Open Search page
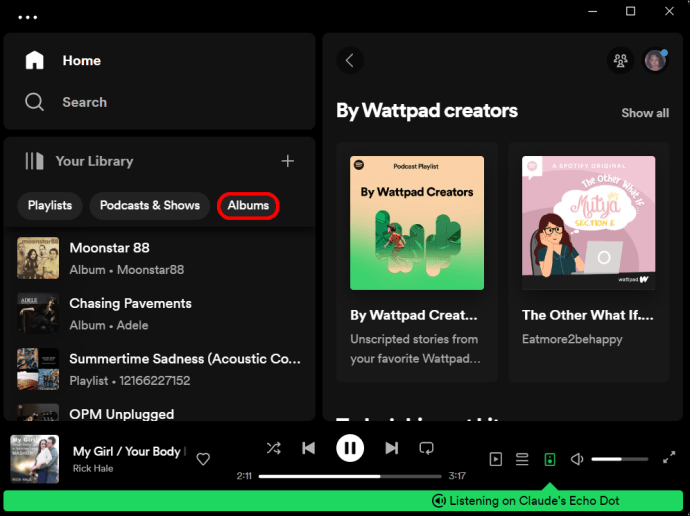690x516 pixels. 84,102
